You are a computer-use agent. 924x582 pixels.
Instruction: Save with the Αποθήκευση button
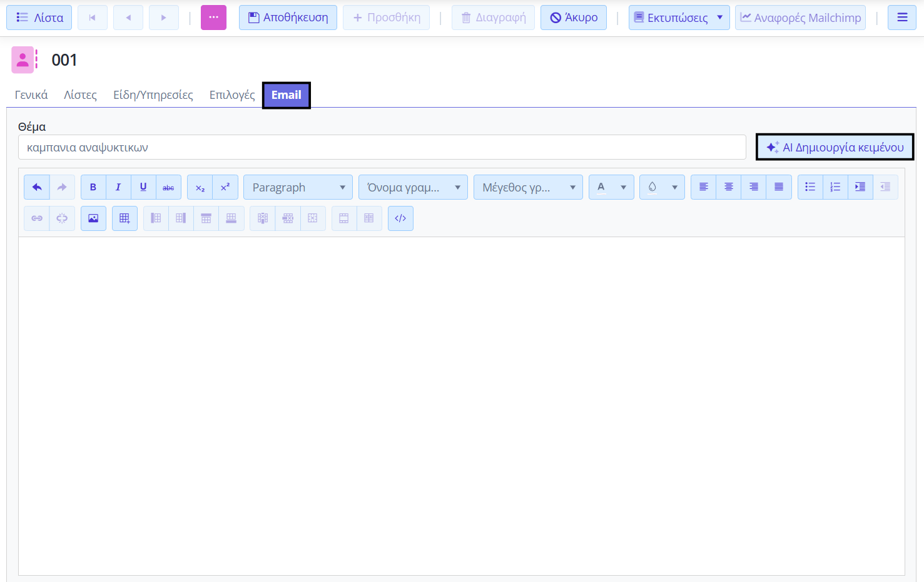pos(288,18)
